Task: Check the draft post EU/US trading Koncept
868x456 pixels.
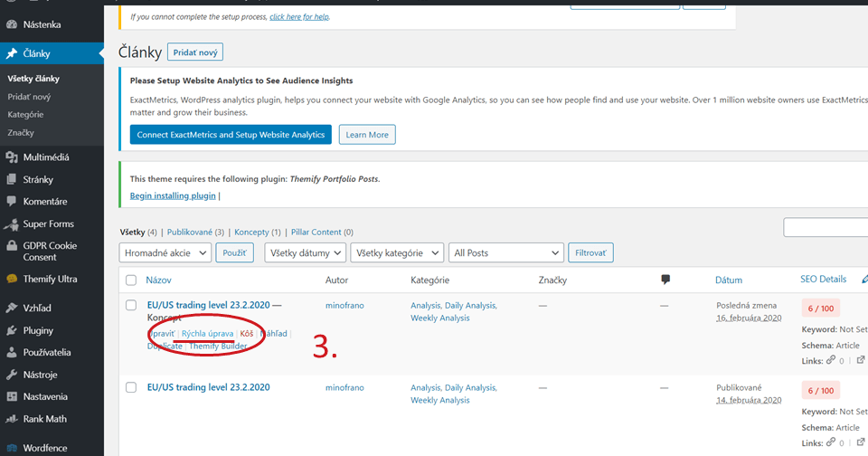Action: point(131,306)
